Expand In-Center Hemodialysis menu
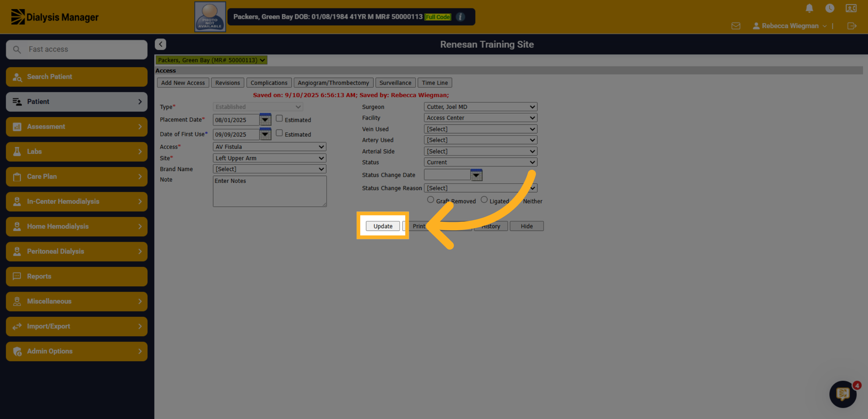This screenshot has width=868, height=419. [x=77, y=201]
